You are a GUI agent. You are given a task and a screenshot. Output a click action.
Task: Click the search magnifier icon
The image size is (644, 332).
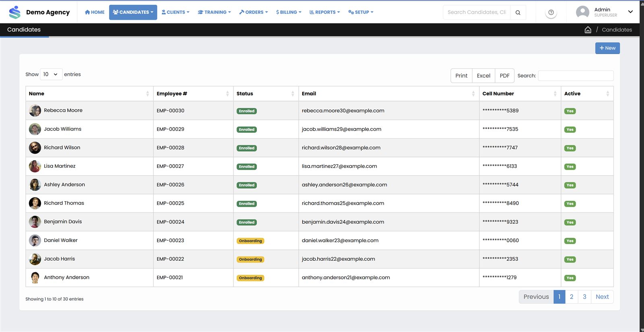tap(518, 12)
